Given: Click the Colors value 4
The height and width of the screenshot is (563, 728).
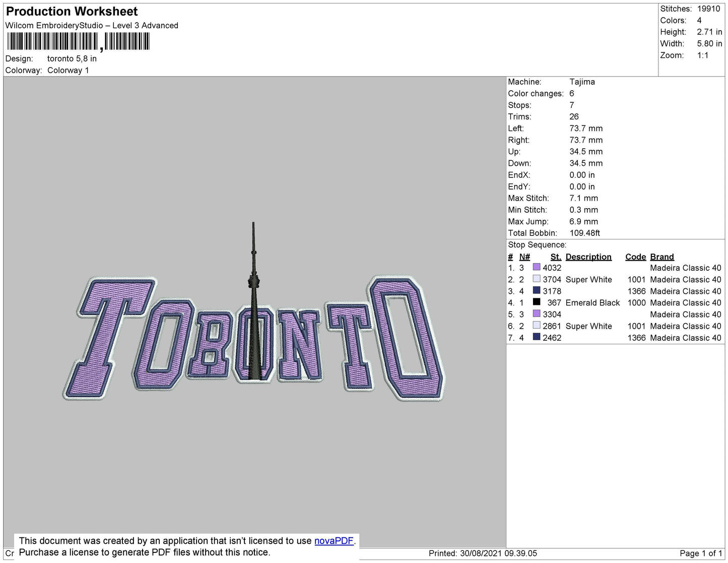Looking at the screenshot, I should pyautogui.click(x=699, y=21).
